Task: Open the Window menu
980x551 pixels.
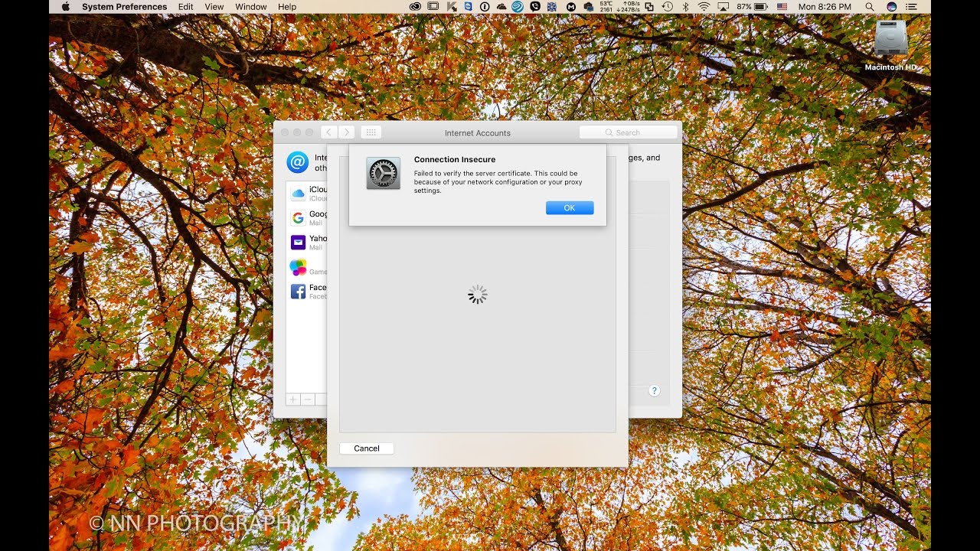Action: pos(251,6)
